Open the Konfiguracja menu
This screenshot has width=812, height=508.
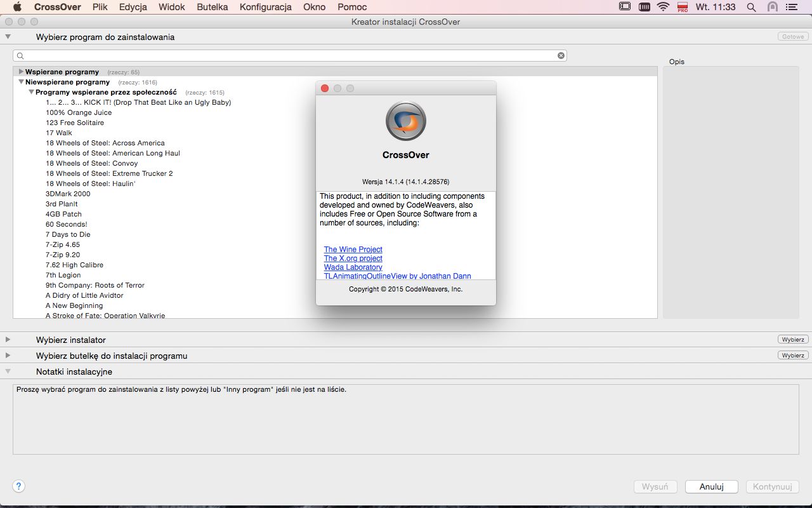click(266, 7)
